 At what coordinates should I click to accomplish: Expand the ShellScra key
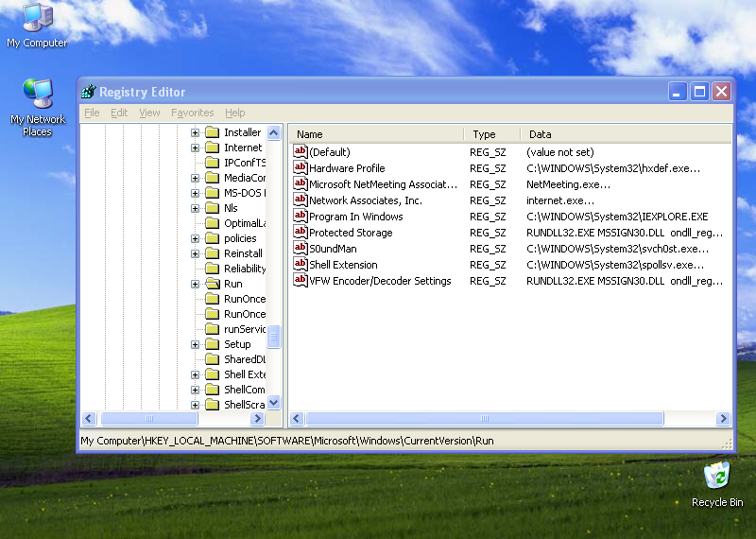click(x=195, y=405)
